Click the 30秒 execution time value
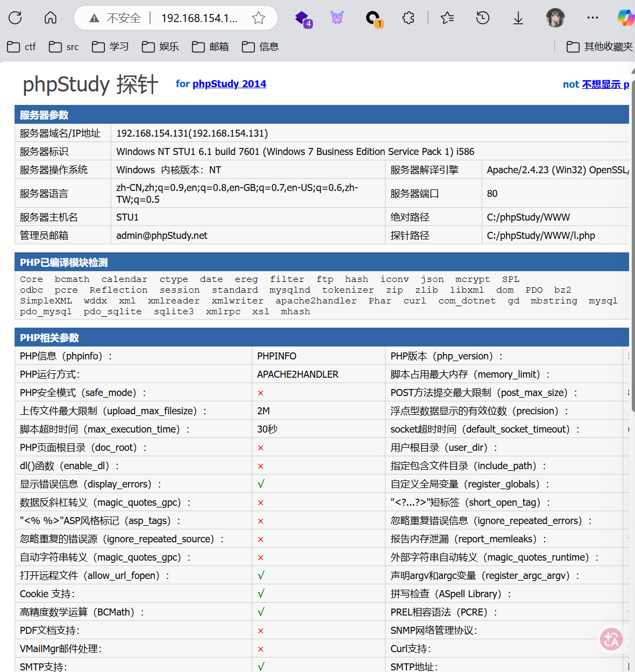 (267, 429)
